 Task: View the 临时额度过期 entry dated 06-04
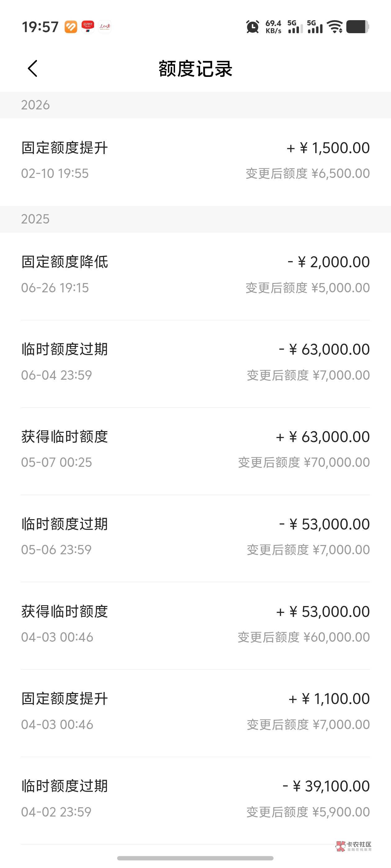click(195, 361)
